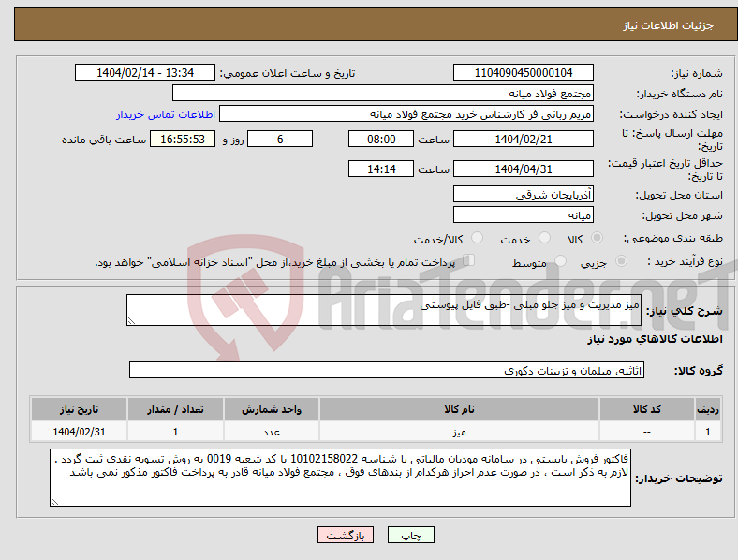
Task: Click the days remaining field showing 6
Action: (280, 140)
